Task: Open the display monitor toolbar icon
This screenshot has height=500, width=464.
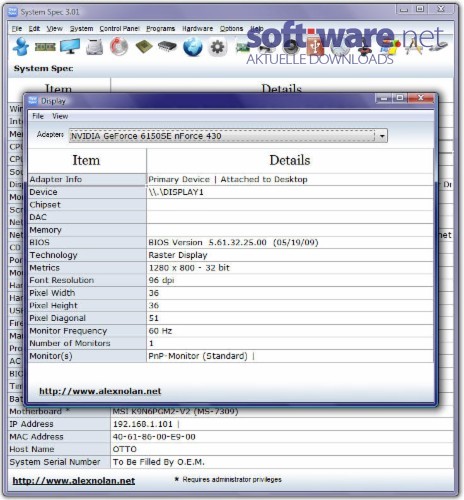Action: pyautogui.click(x=70, y=46)
